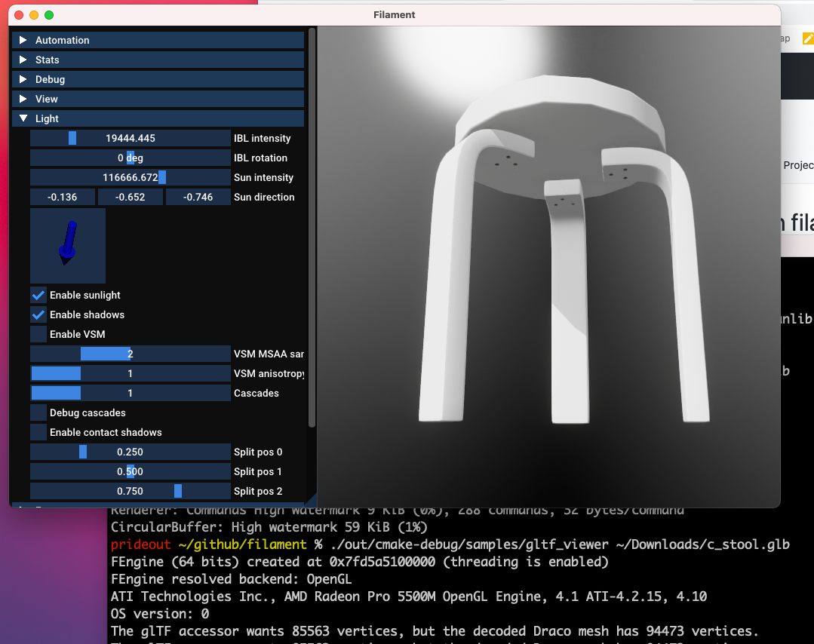Adjust the Split pos 2 slider
This screenshot has width=814, height=644.
coord(131,491)
